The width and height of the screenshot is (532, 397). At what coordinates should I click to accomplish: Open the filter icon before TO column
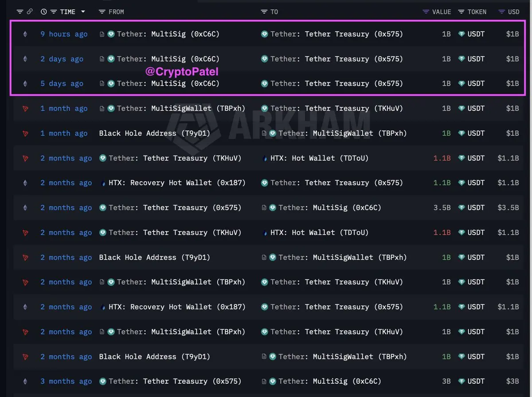pos(264,12)
